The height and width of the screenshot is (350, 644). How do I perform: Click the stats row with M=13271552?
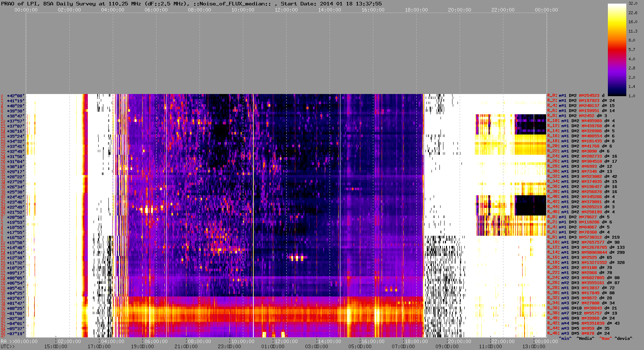[x=586, y=263]
